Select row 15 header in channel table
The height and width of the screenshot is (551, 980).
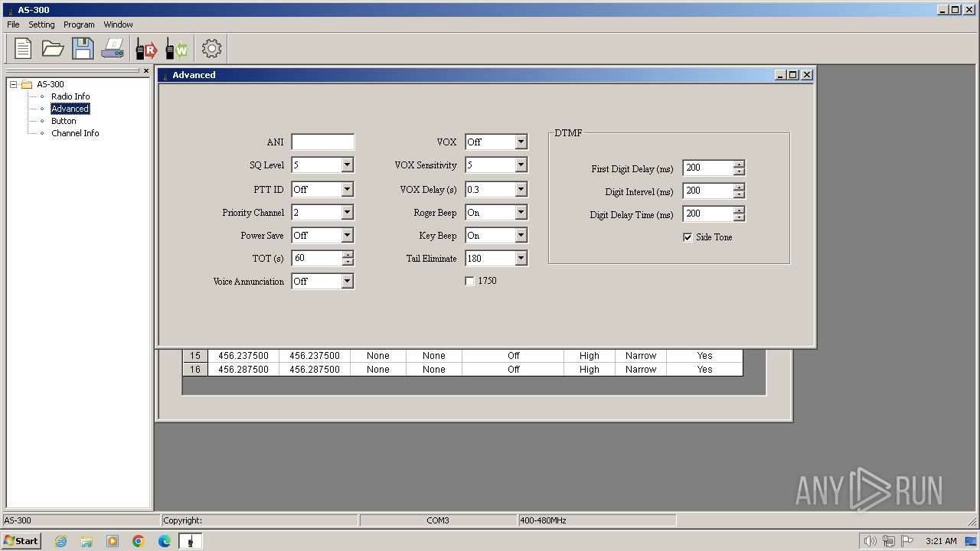point(195,356)
